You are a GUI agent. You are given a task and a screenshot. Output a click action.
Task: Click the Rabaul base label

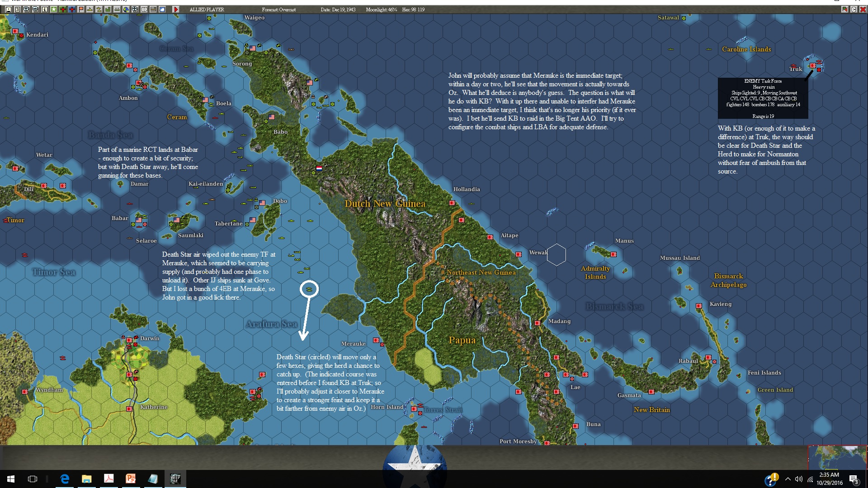(x=689, y=361)
